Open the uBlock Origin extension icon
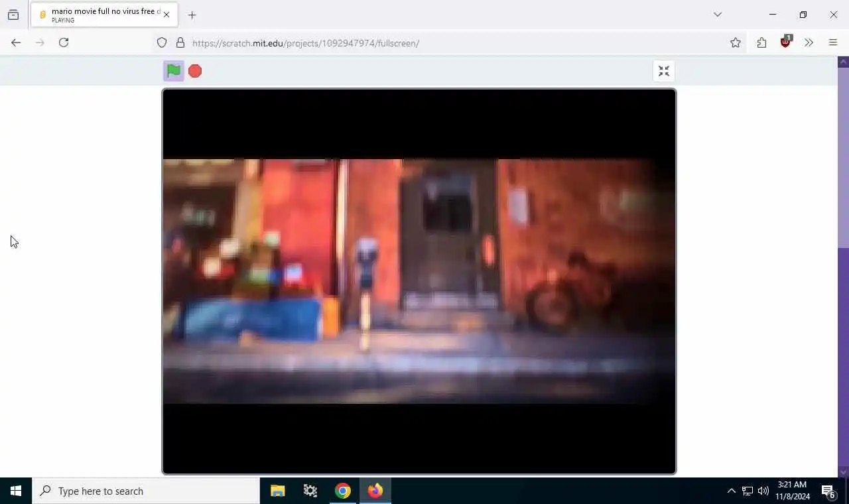 [786, 42]
